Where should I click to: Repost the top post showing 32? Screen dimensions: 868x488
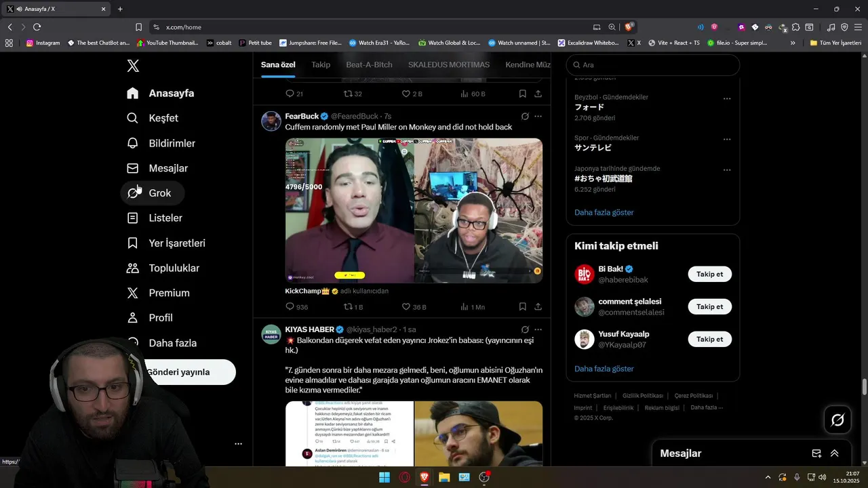tap(353, 94)
